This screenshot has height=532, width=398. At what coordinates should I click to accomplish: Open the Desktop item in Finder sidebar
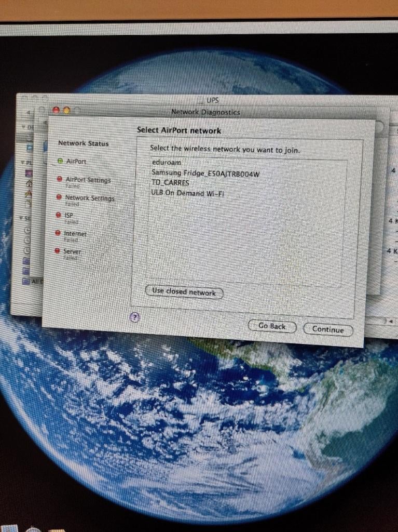click(x=29, y=173)
